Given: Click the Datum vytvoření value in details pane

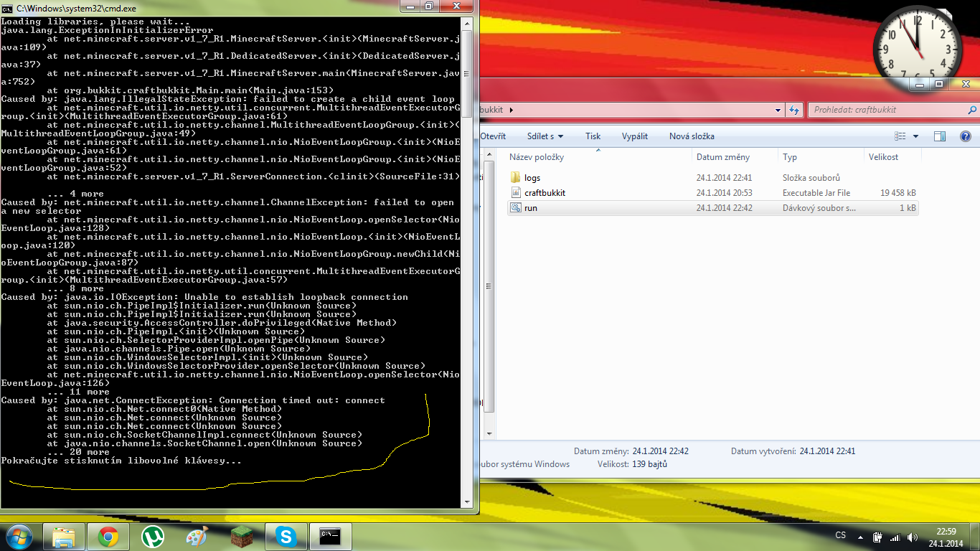Looking at the screenshot, I should (x=827, y=451).
